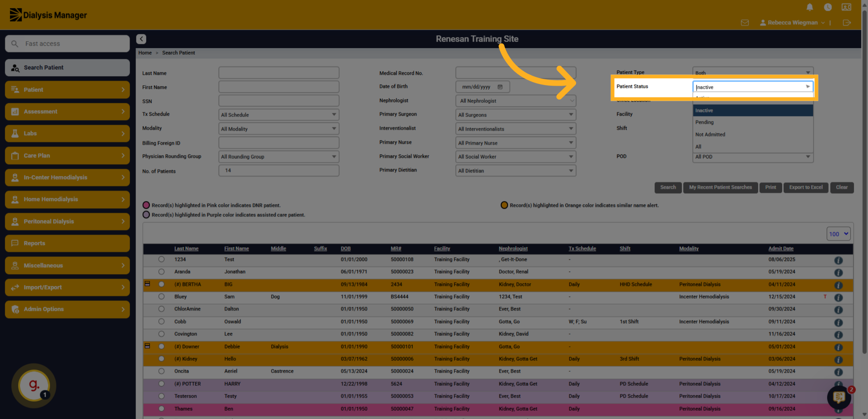
Task: Open the Primary Surgeon dropdown
Action: coord(515,115)
